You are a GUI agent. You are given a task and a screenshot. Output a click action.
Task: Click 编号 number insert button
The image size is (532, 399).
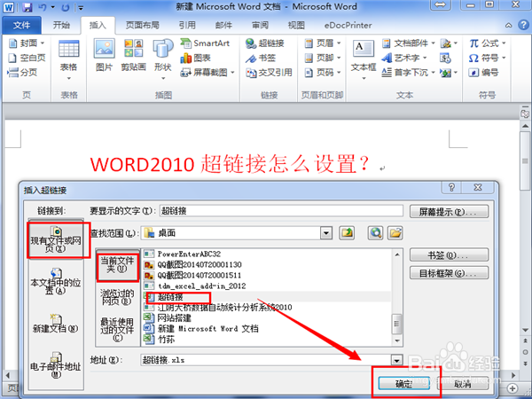coord(484,73)
